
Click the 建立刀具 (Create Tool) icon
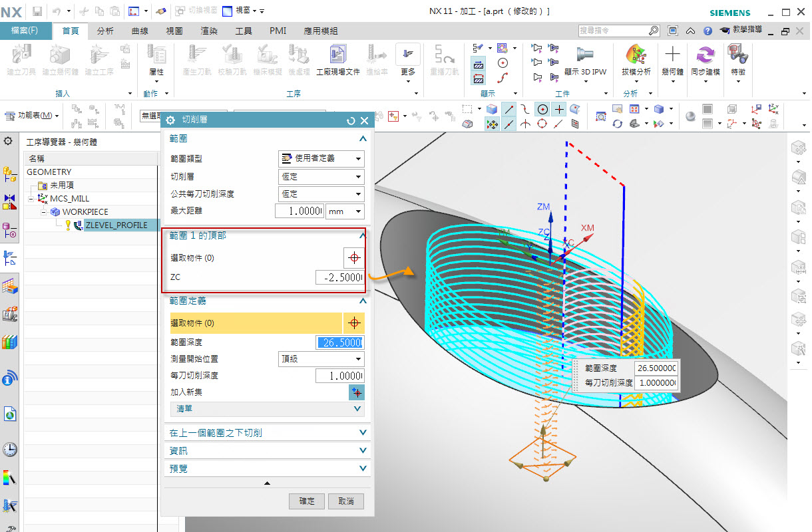21,56
